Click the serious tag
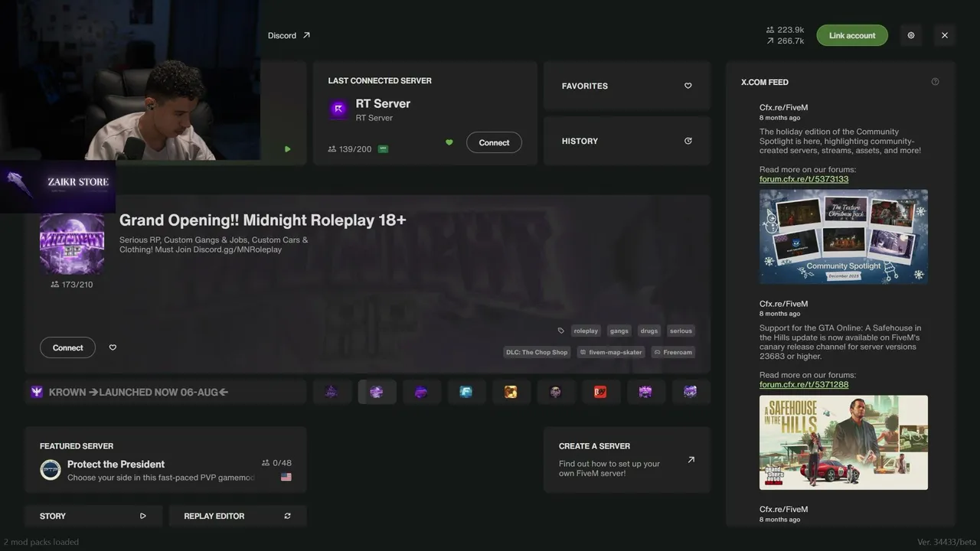Screen dimensions: 980x551 [681, 331]
